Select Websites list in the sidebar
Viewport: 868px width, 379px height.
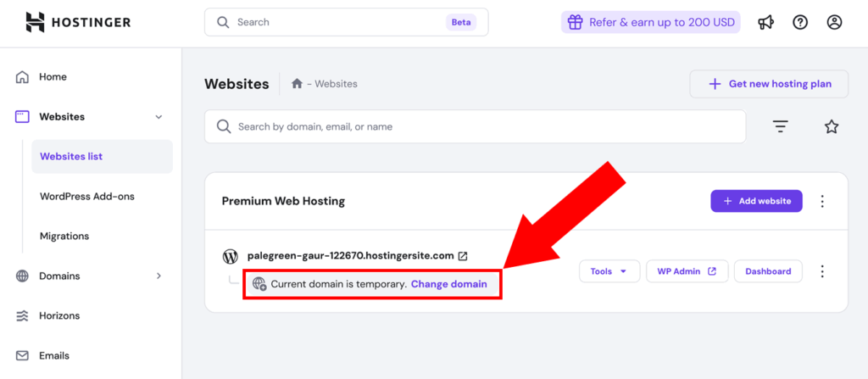(x=102, y=156)
